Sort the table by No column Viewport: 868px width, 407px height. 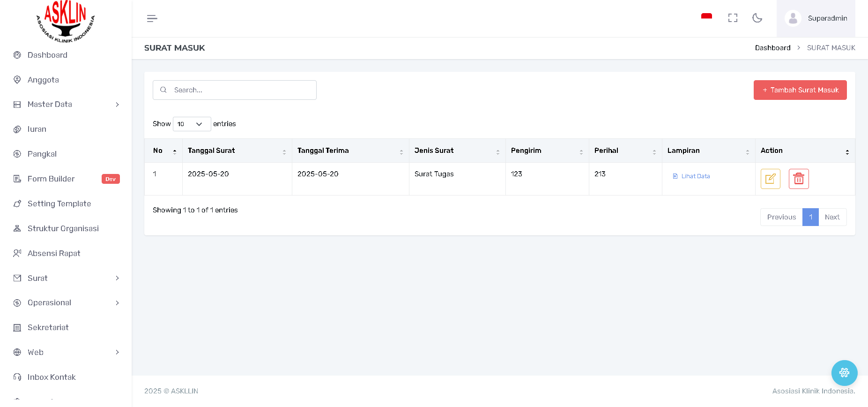[163, 151]
